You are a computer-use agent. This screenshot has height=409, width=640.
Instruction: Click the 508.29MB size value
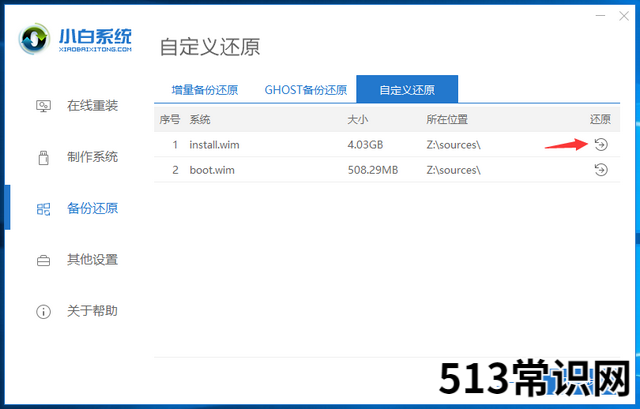373,170
